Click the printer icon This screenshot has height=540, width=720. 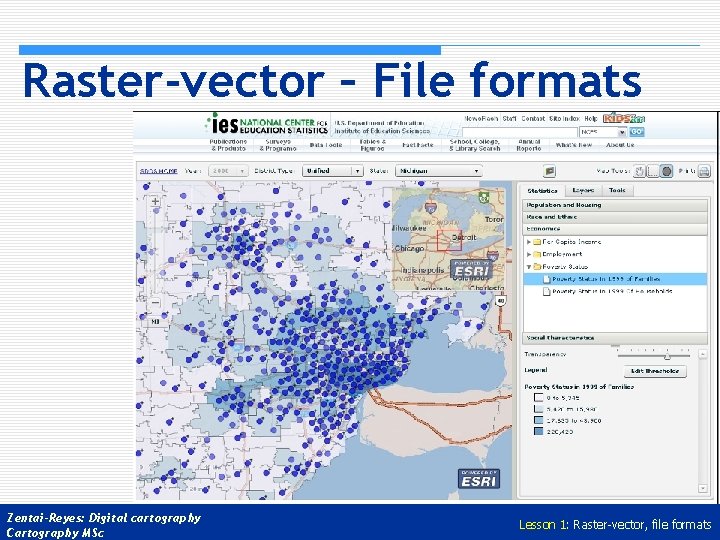click(704, 171)
